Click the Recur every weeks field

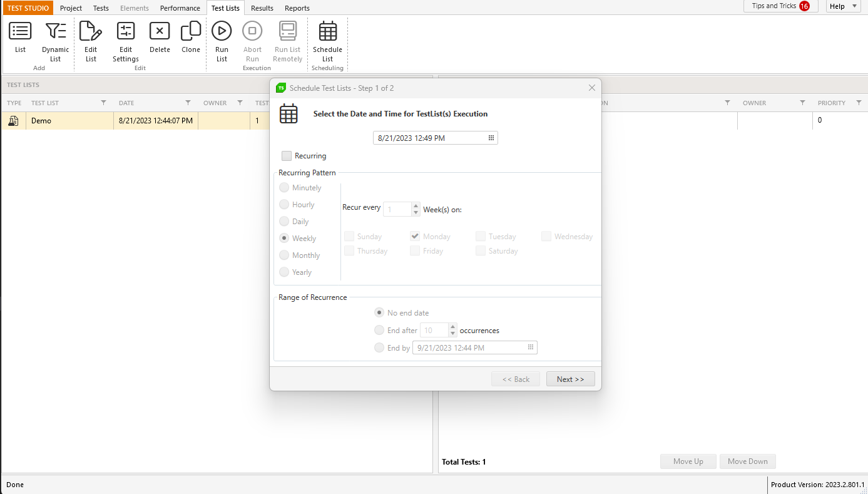pos(397,209)
